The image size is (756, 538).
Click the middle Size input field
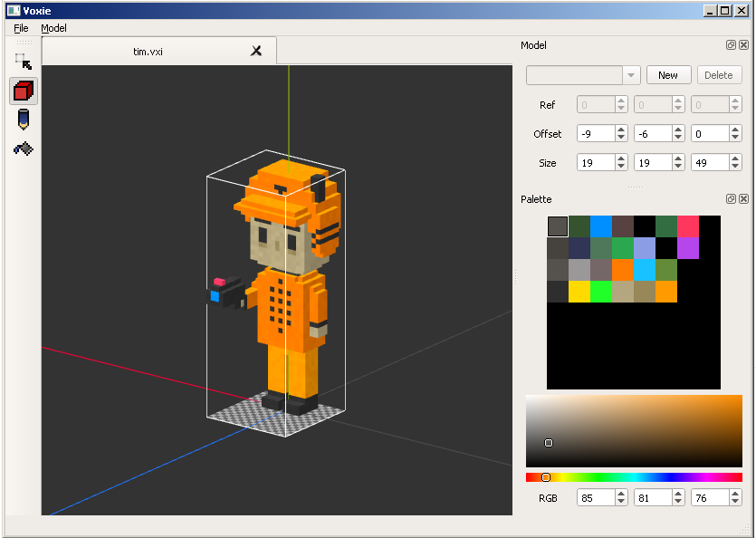point(652,163)
